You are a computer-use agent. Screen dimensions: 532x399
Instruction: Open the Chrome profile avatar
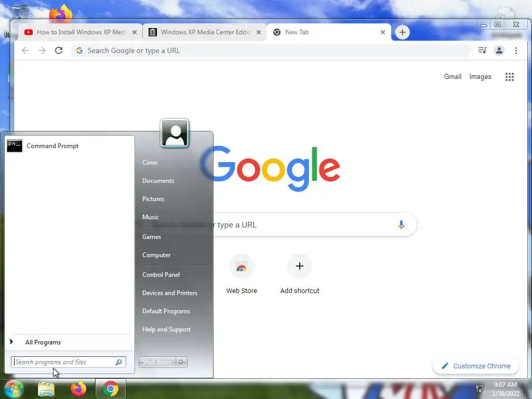pos(499,50)
